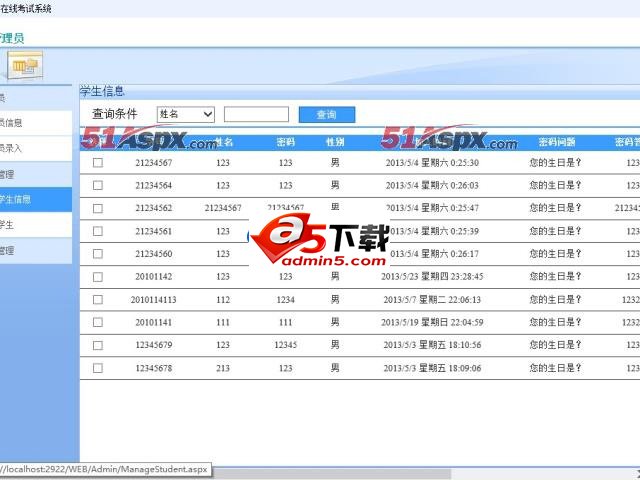Click student number 20101141
The width and height of the screenshot is (640, 480).
click(153, 322)
